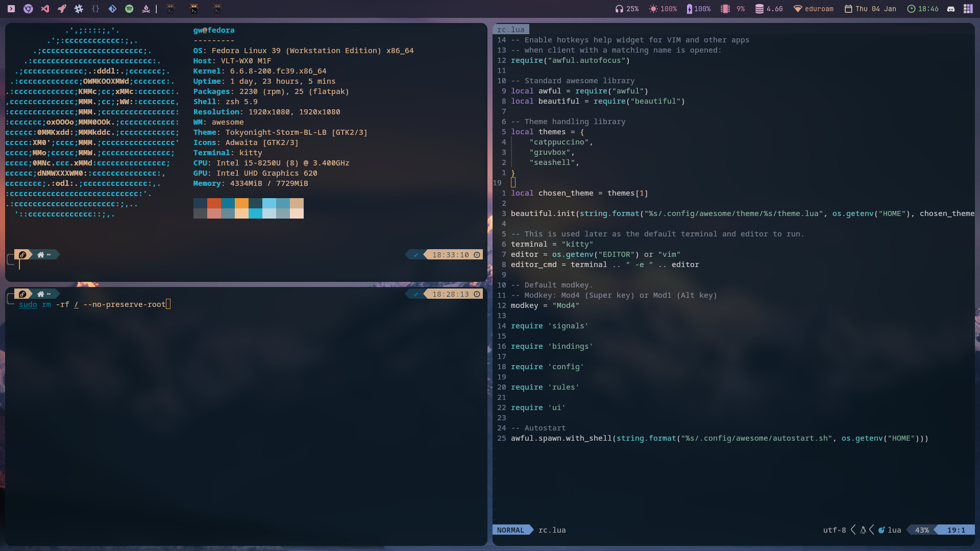
Task: Switch to the Spotify tag icon
Action: [x=129, y=9]
